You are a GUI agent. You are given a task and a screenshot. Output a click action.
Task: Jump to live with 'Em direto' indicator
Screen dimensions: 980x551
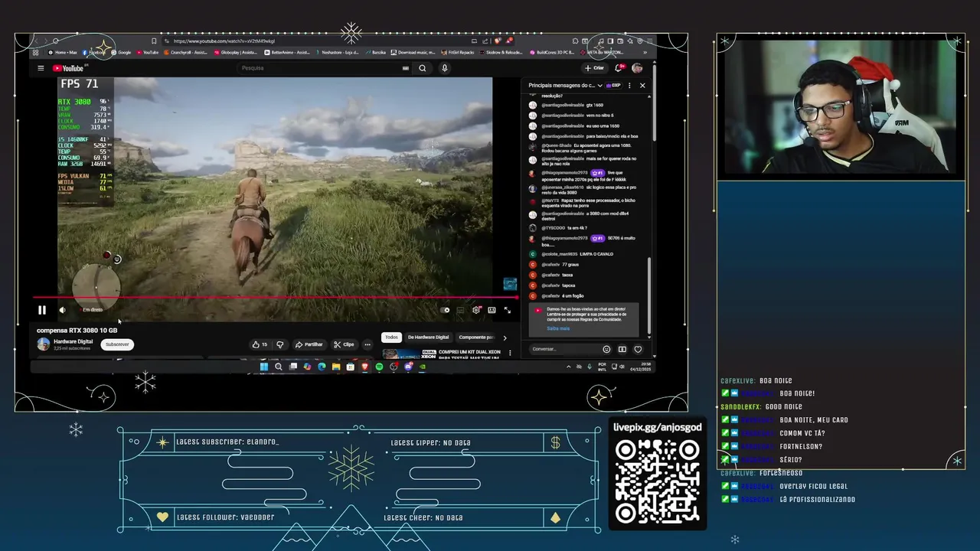tap(92, 310)
